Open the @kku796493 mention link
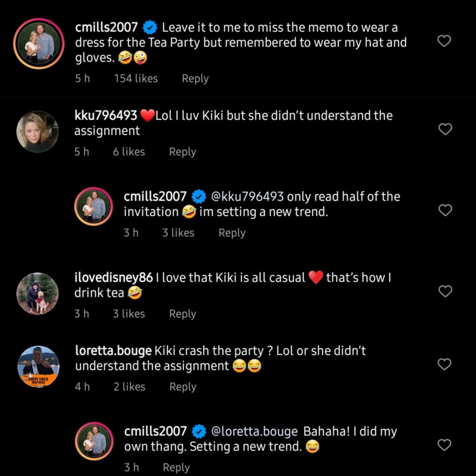 click(247, 197)
